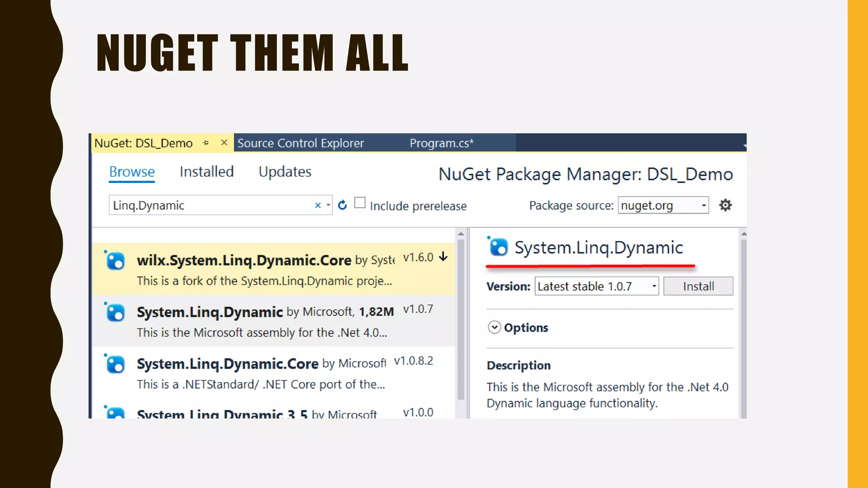Click the refresh search results icon

point(342,205)
